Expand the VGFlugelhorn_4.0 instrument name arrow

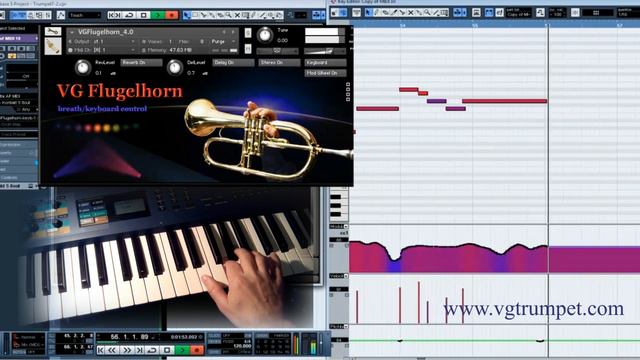tap(72, 32)
